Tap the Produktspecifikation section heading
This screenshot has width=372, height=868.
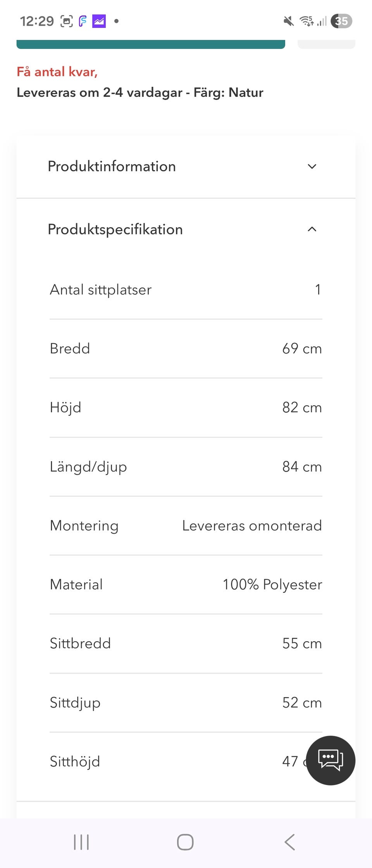[x=115, y=229]
